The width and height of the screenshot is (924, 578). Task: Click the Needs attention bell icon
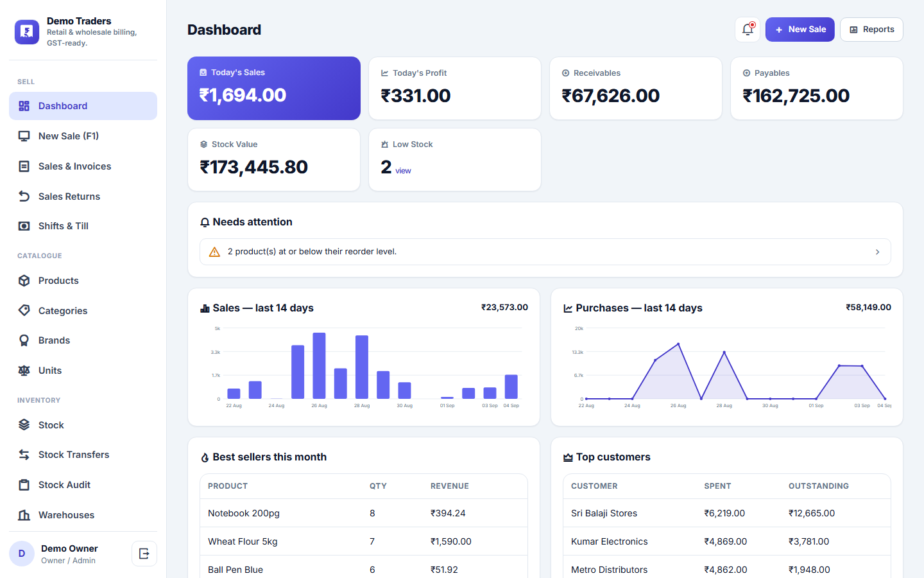click(x=205, y=222)
